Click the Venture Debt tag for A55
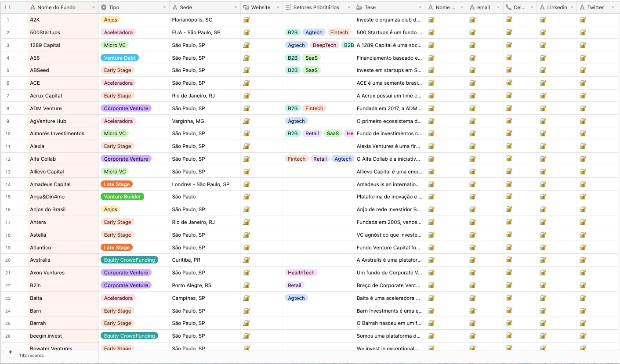 pos(120,58)
